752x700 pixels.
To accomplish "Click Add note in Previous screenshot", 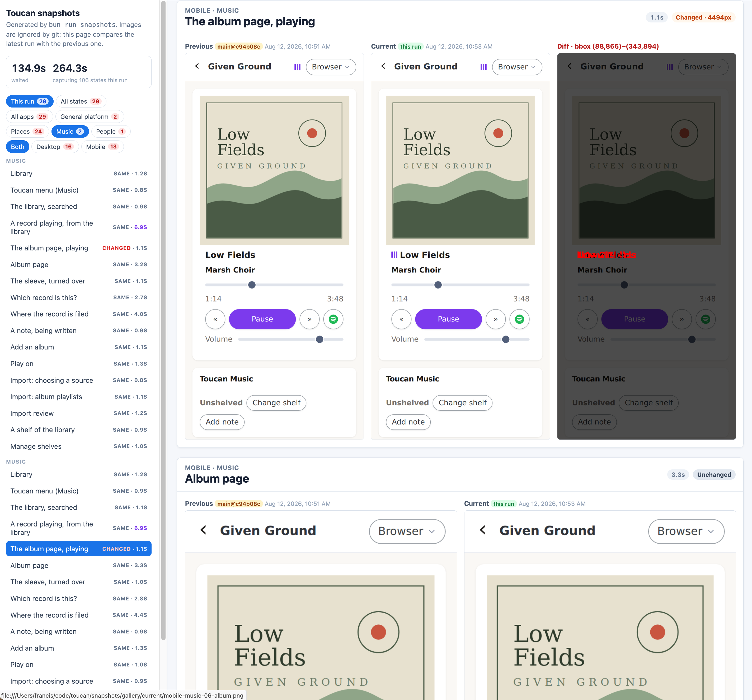I will click(x=222, y=422).
